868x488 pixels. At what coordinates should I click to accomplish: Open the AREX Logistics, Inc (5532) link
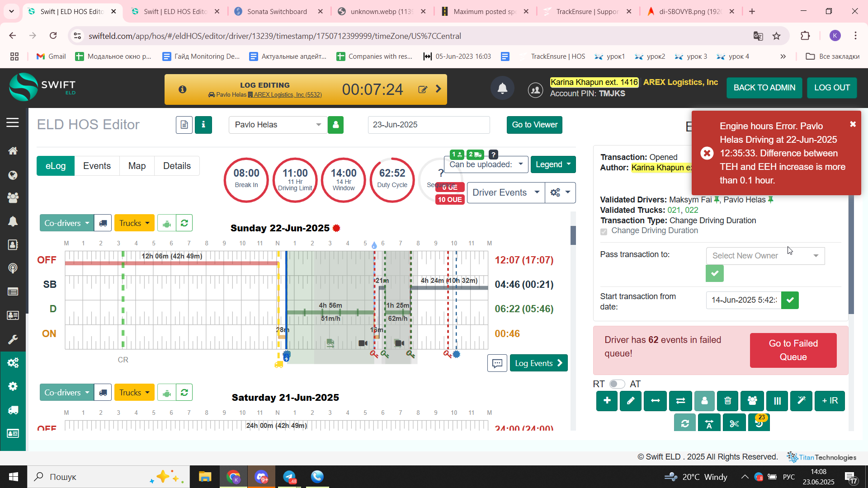coord(288,95)
